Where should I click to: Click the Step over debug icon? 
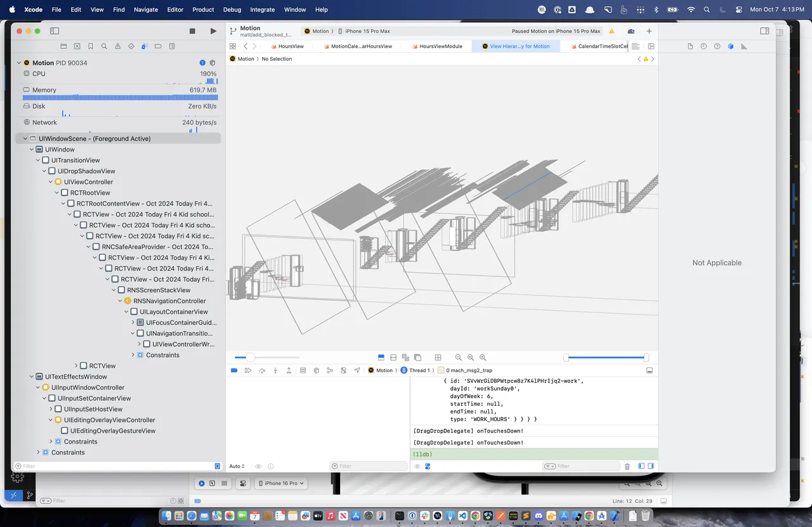(x=262, y=370)
